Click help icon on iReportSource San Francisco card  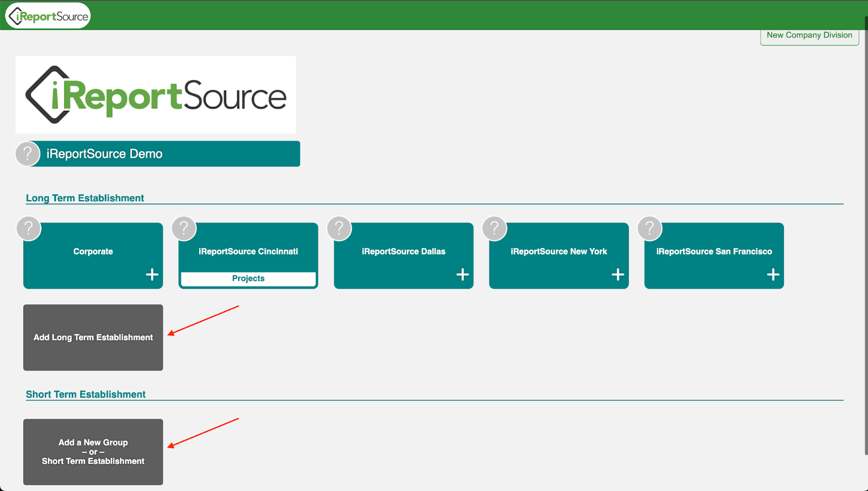point(649,228)
